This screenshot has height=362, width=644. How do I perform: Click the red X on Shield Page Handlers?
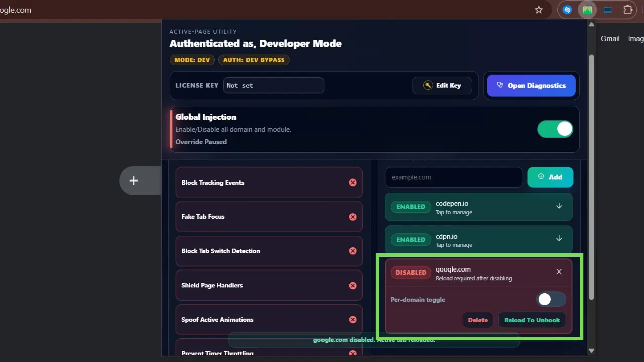coord(353,285)
